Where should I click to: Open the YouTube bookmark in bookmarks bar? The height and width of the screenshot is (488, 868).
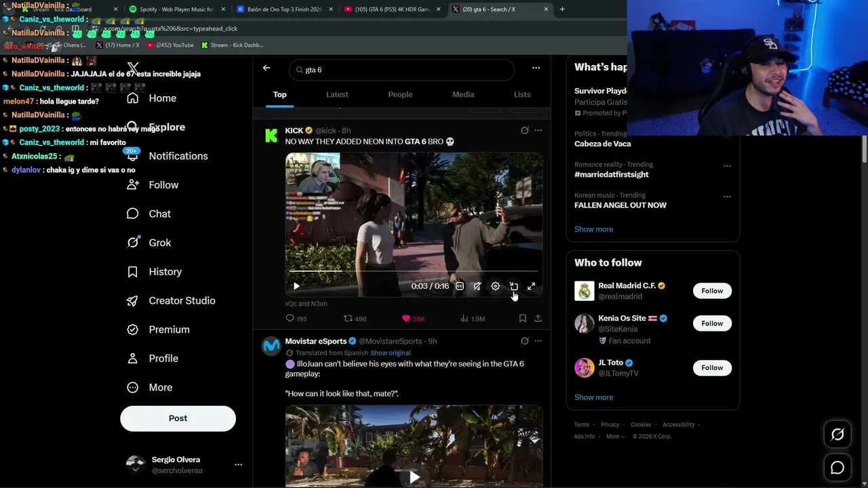coord(170,45)
